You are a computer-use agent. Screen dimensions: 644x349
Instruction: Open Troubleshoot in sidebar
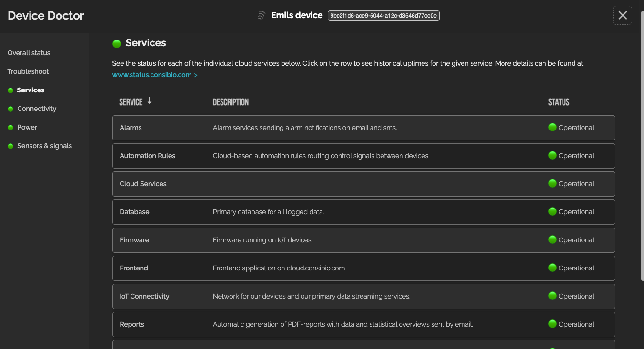tap(28, 71)
